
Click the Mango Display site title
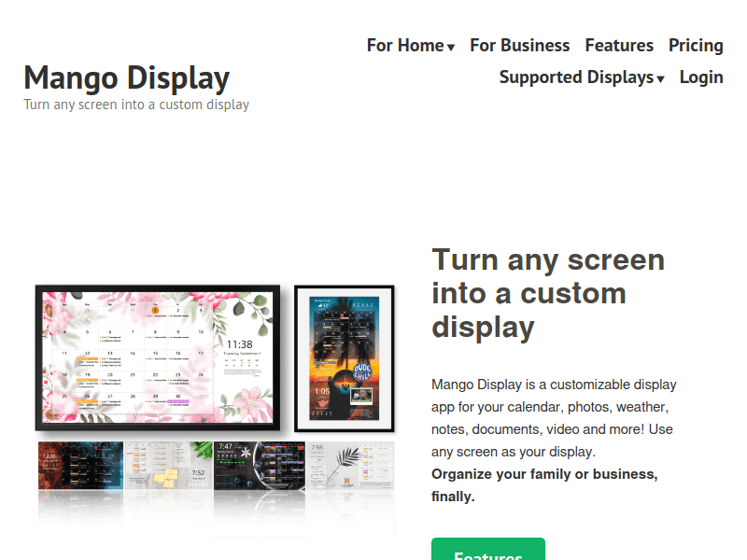(126, 77)
